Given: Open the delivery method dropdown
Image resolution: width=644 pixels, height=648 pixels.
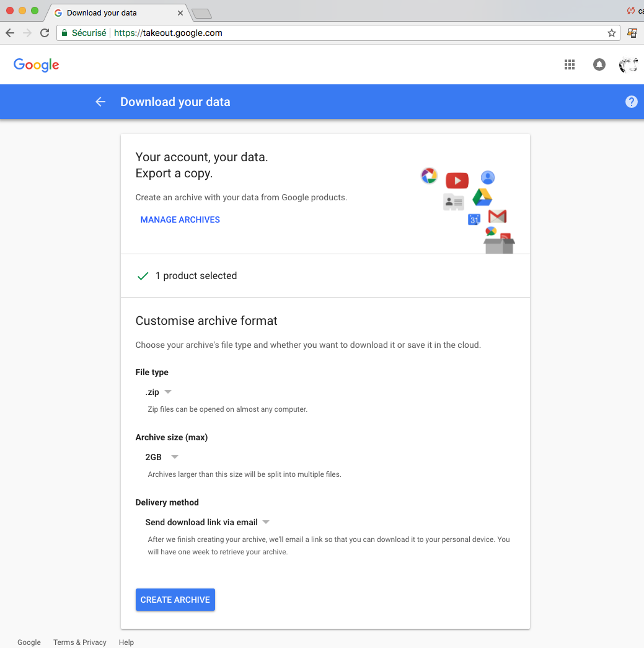Looking at the screenshot, I should [208, 522].
